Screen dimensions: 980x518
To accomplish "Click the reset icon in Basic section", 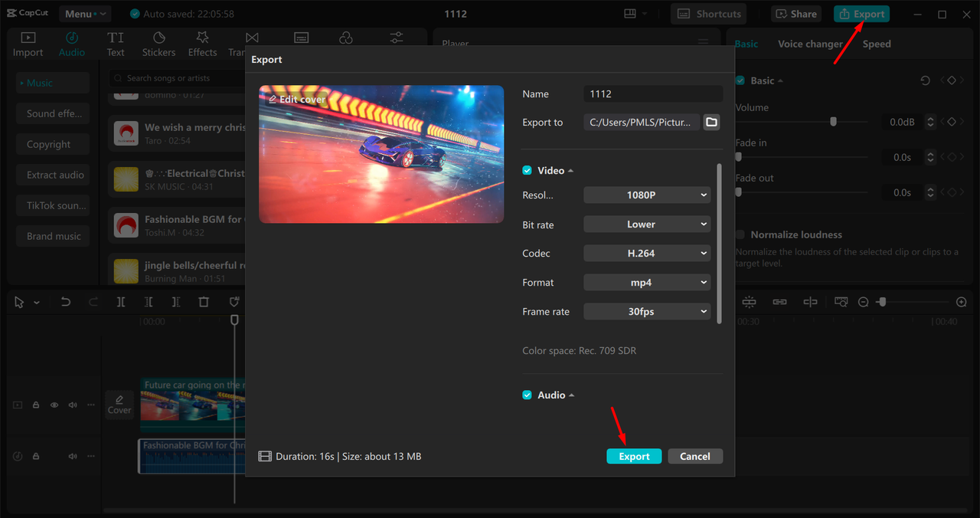I will (925, 80).
